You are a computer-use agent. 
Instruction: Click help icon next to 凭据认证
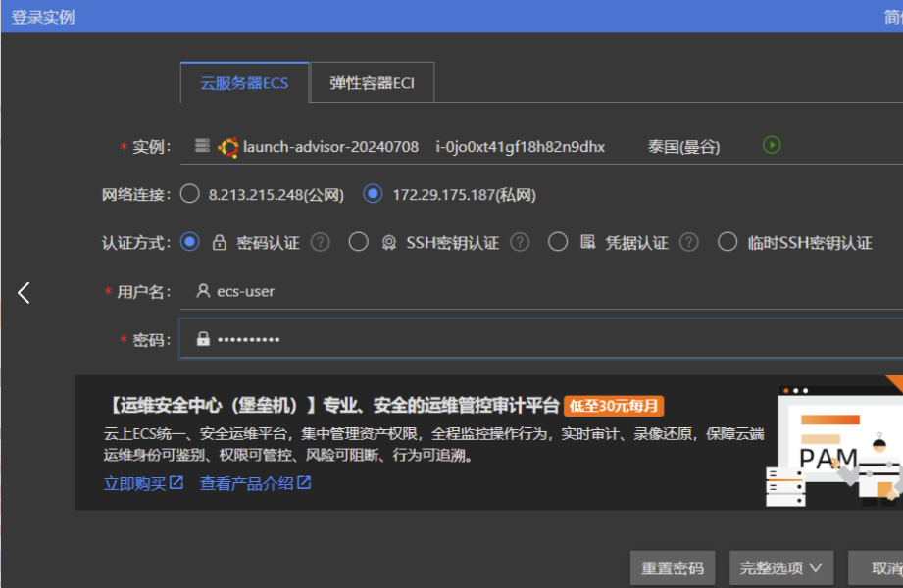pyautogui.click(x=689, y=242)
